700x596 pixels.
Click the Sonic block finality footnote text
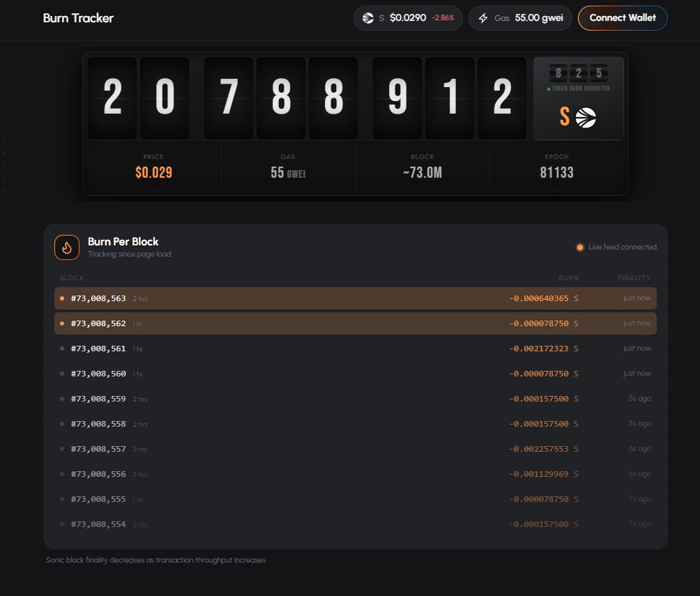[x=155, y=560]
